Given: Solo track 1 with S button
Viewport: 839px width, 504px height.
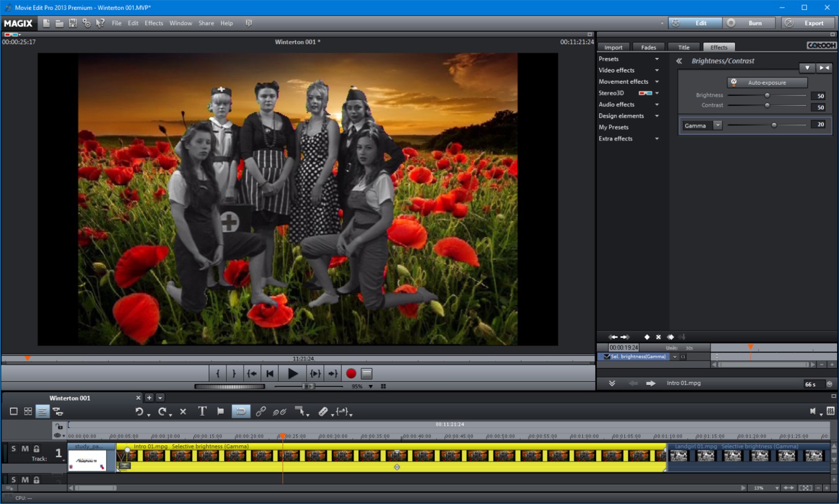Looking at the screenshot, I should pos(13,449).
